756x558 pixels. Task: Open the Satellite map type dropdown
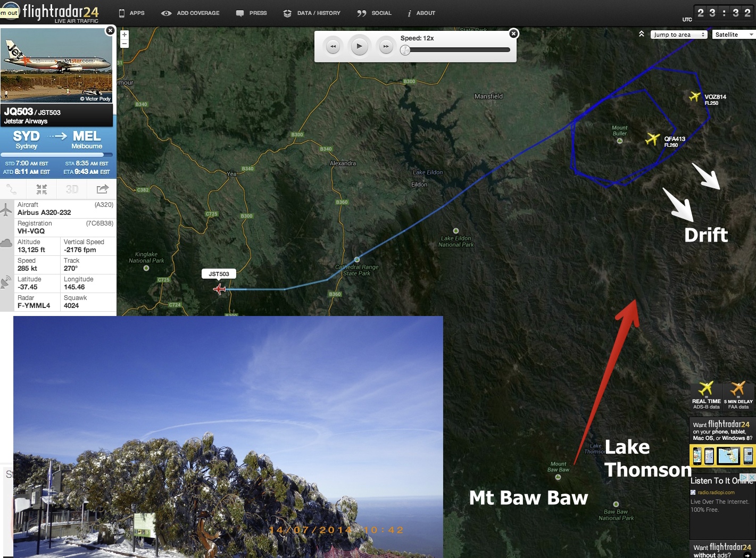click(734, 35)
